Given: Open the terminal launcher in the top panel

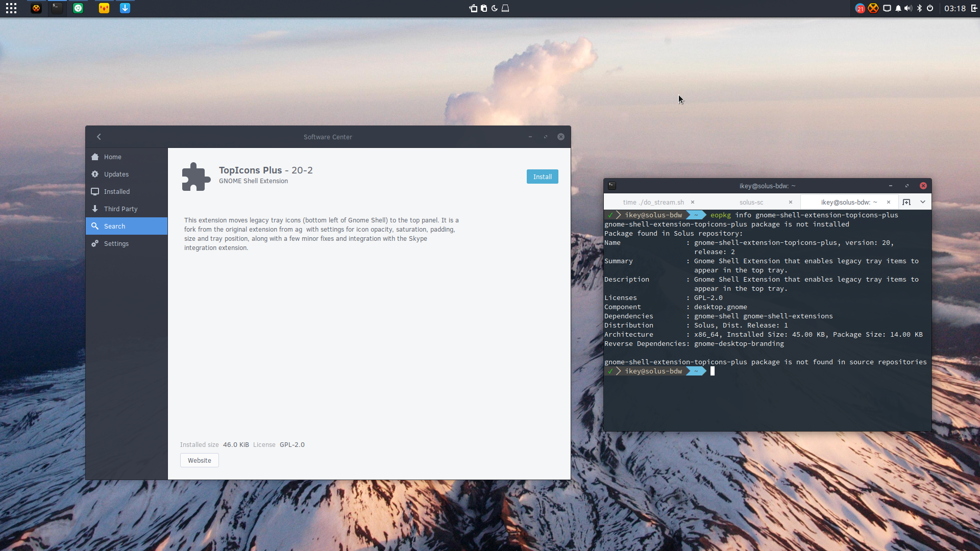Looking at the screenshot, I should pyautogui.click(x=57, y=8).
